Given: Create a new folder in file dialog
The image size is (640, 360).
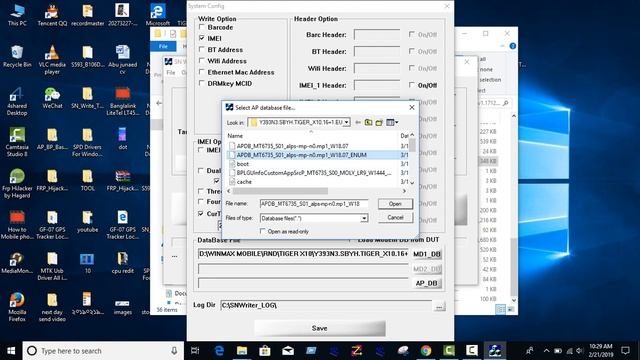Looking at the screenshot, I should pyautogui.click(x=379, y=122).
